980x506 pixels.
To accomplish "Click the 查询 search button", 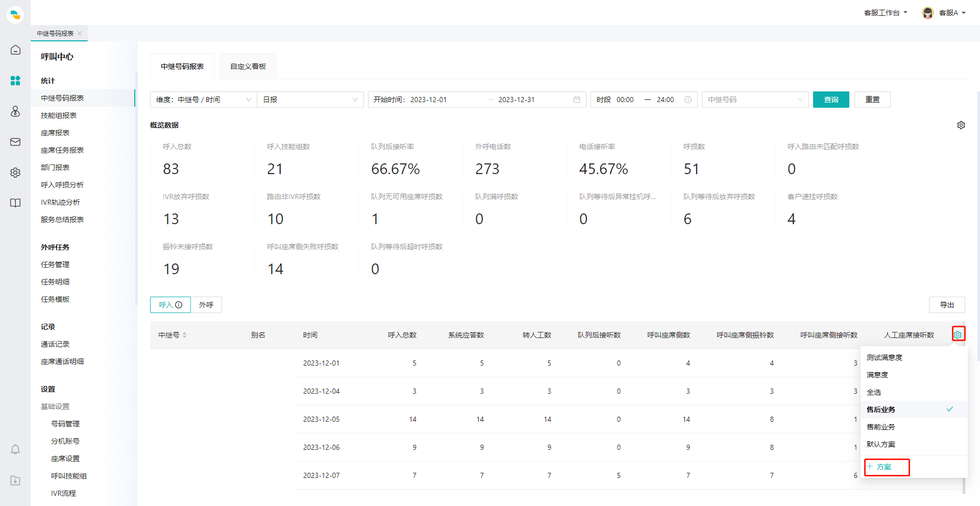I will (x=831, y=100).
